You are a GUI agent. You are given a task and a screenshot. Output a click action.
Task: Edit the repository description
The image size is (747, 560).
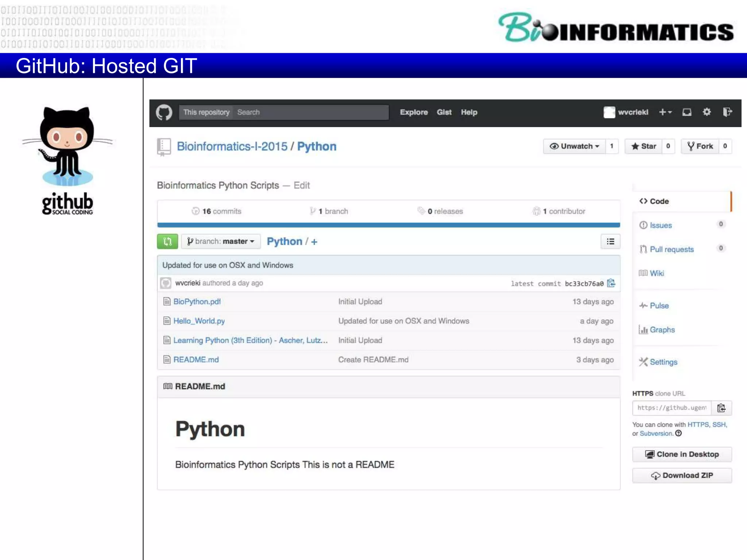coord(302,186)
